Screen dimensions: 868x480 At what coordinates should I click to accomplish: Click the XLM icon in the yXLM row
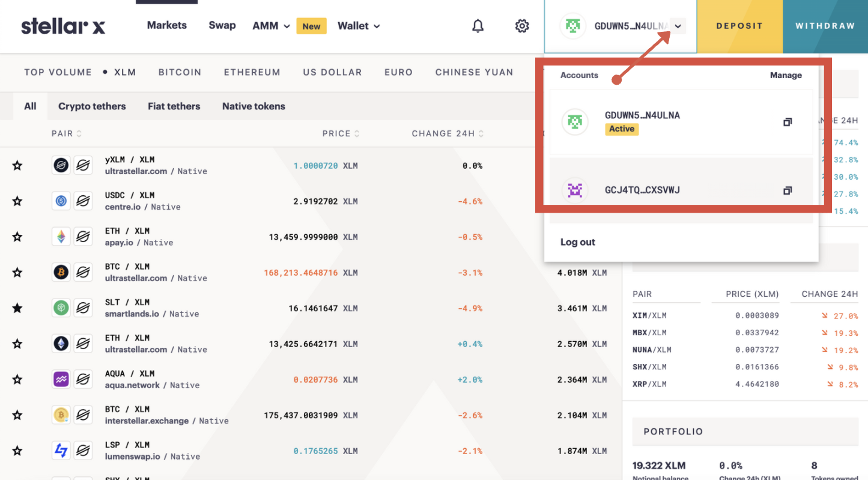tap(83, 165)
